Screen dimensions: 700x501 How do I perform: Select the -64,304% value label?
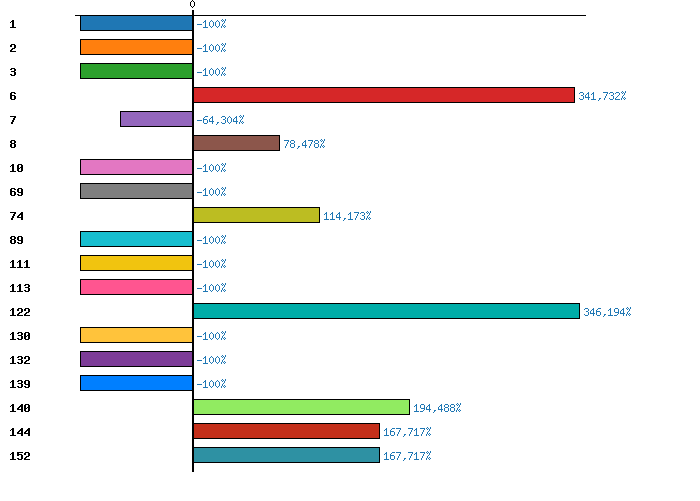pos(220,120)
